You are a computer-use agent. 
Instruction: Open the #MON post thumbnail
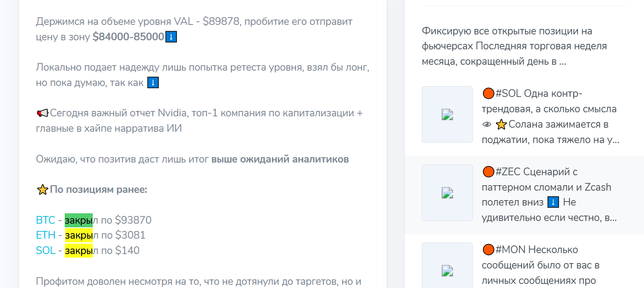[447, 265]
